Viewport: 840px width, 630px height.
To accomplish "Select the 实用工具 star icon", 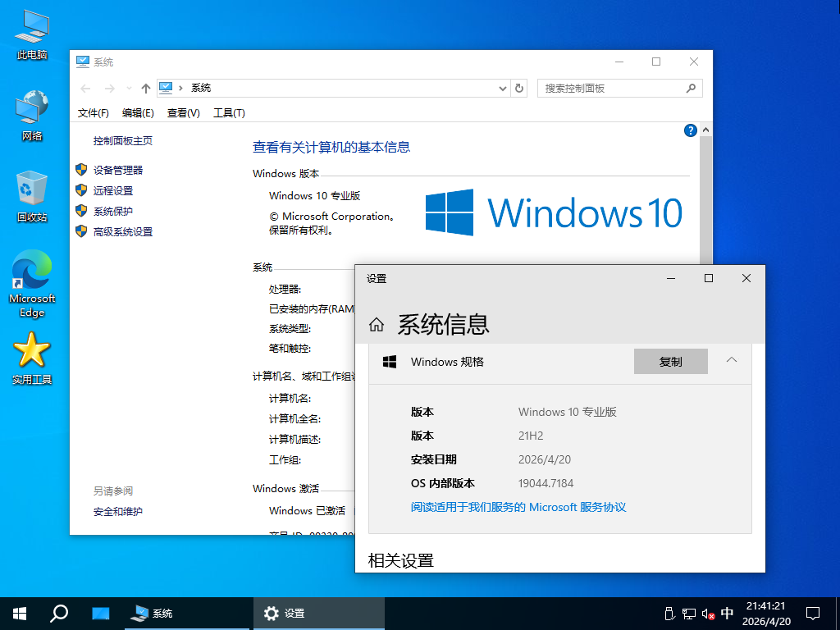I will pyautogui.click(x=32, y=358).
